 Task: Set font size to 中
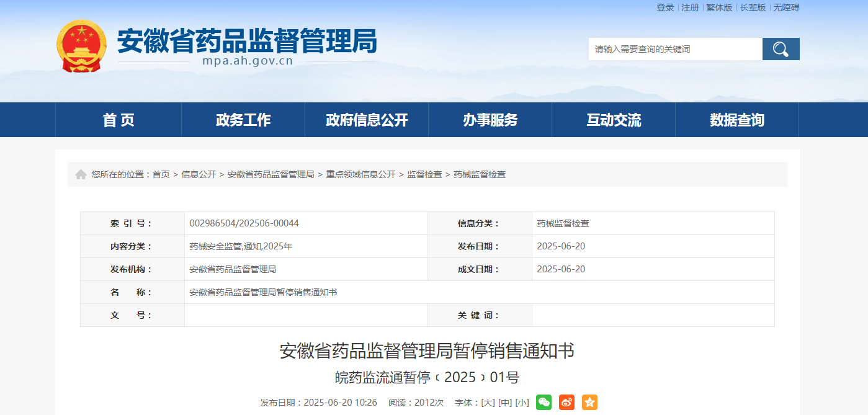(x=505, y=403)
